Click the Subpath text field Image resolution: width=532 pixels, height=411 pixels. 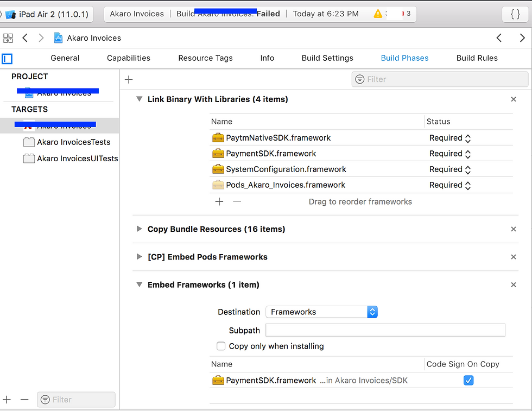coord(385,330)
